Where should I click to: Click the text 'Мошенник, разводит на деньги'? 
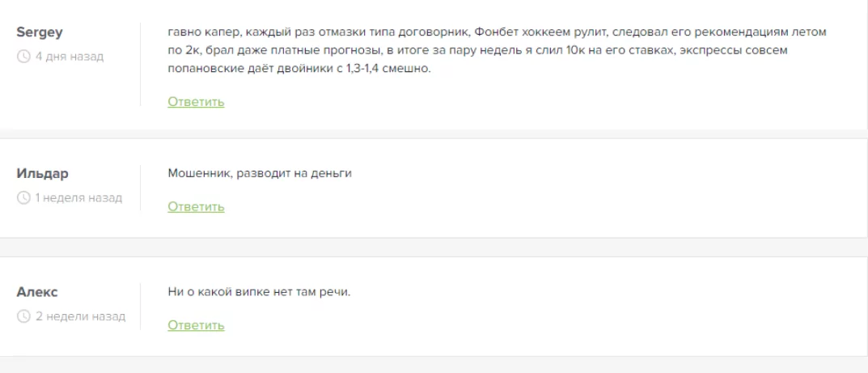260,173
